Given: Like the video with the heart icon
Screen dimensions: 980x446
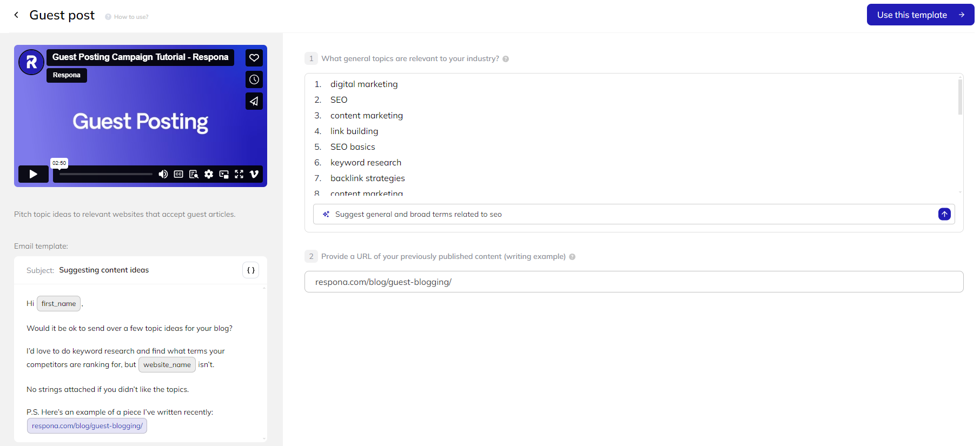Looking at the screenshot, I should [x=254, y=57].
